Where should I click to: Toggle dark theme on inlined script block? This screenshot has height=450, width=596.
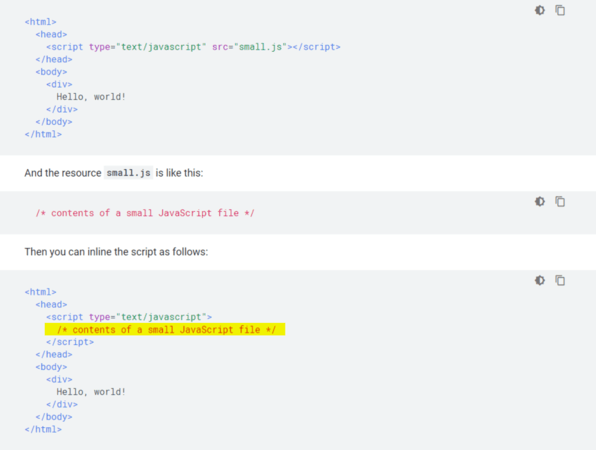click(540, 280)
